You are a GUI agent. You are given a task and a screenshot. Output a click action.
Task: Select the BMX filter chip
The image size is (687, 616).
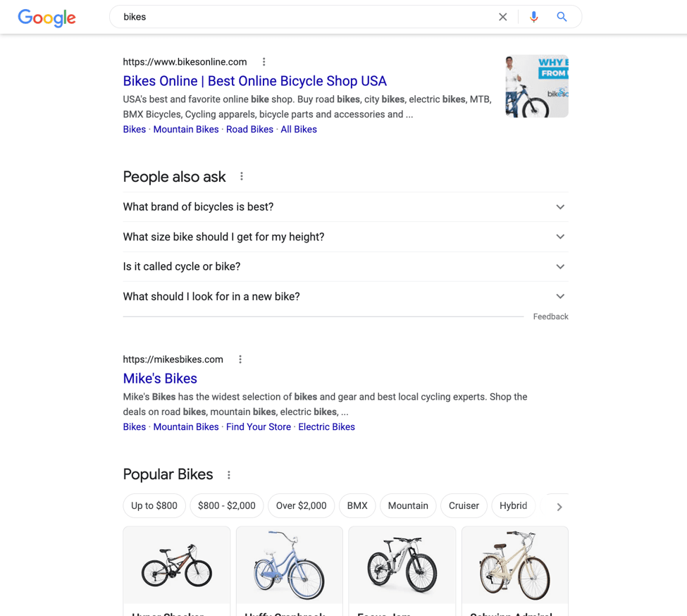pyautogui.click(x=357, y=506)
